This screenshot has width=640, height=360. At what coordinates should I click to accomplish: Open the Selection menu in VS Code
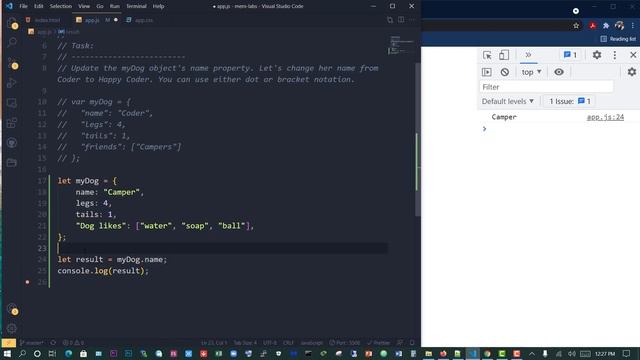pos(60,6)
